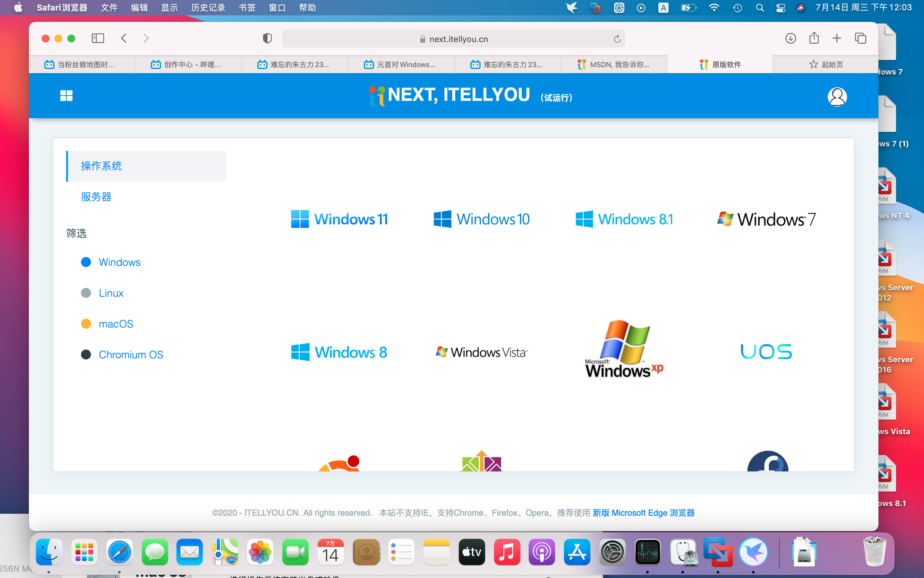Open the Windows 8.1 logo
This screenshot has height=578, width=924.
(624, 219)
